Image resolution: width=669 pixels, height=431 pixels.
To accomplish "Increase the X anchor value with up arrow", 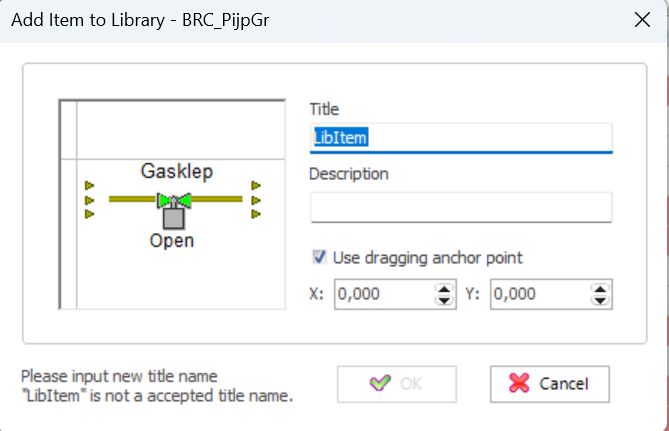I will point(444,288).
